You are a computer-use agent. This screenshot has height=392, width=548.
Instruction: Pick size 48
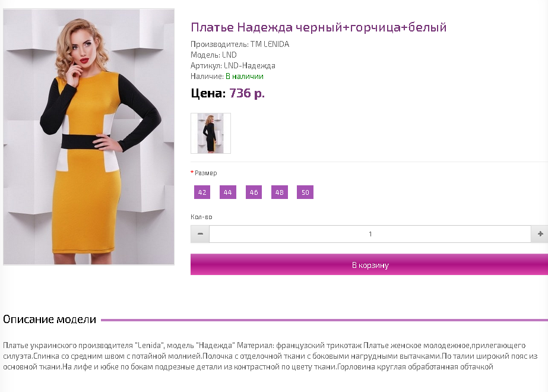[x=280, y=192]
